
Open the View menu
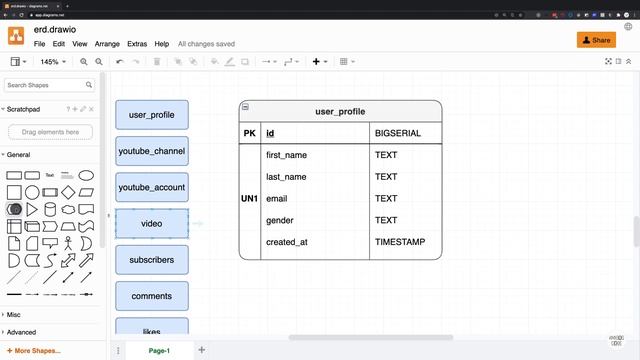coord(80,44)
